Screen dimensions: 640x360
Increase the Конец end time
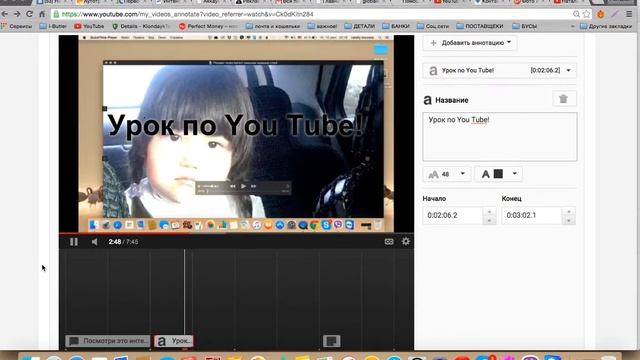pos(569,211)
